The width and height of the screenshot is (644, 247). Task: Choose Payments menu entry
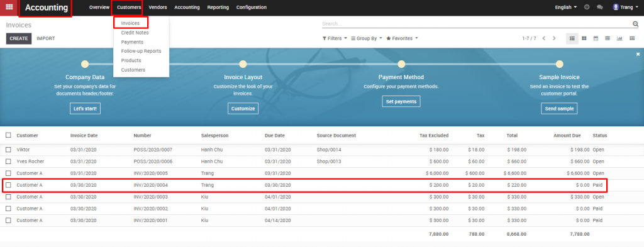tap(132, 42)
